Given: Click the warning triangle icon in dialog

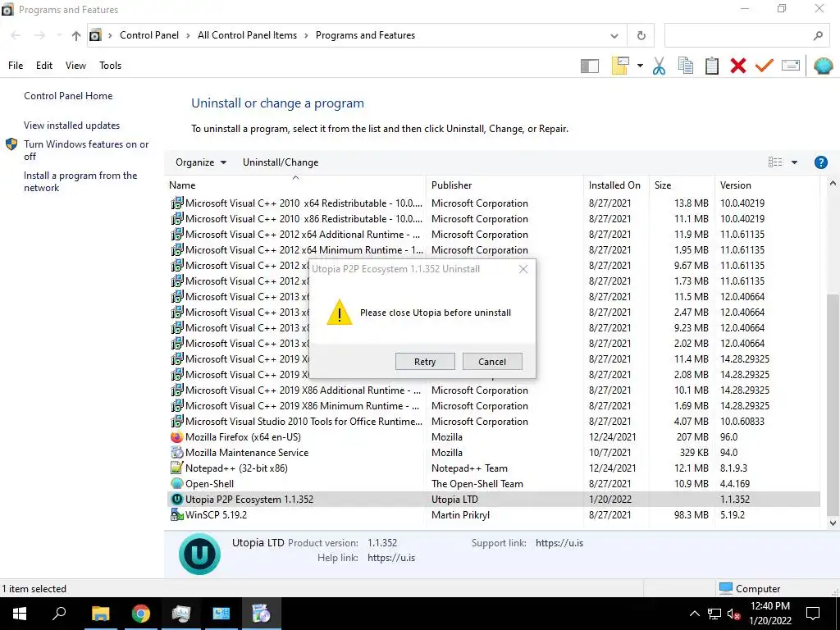Looking at the screenshot, I should [340, 313].
